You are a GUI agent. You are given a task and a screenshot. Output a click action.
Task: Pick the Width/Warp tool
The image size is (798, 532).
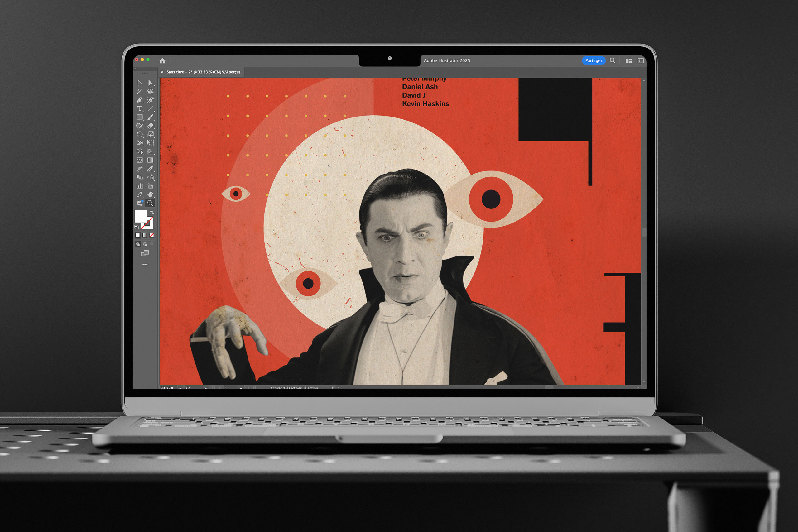(139, 143)
